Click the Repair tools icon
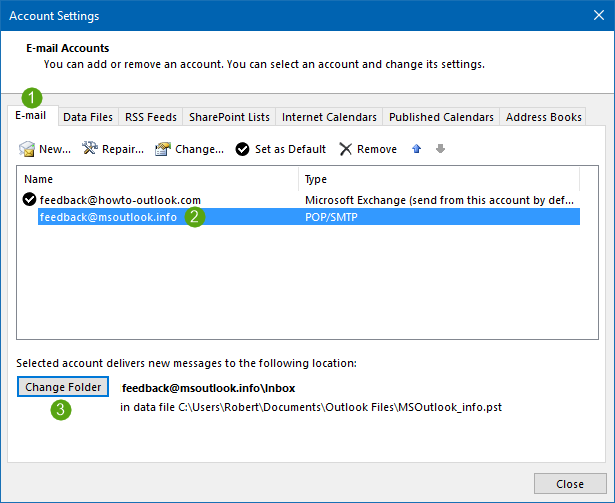Viewport: 615px width, 503px height. pos(89,148)
